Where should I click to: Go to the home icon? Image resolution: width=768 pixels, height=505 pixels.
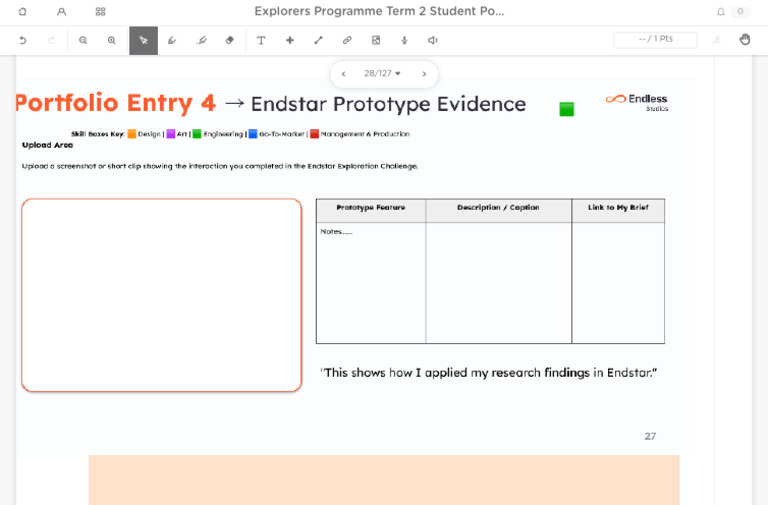23,11
